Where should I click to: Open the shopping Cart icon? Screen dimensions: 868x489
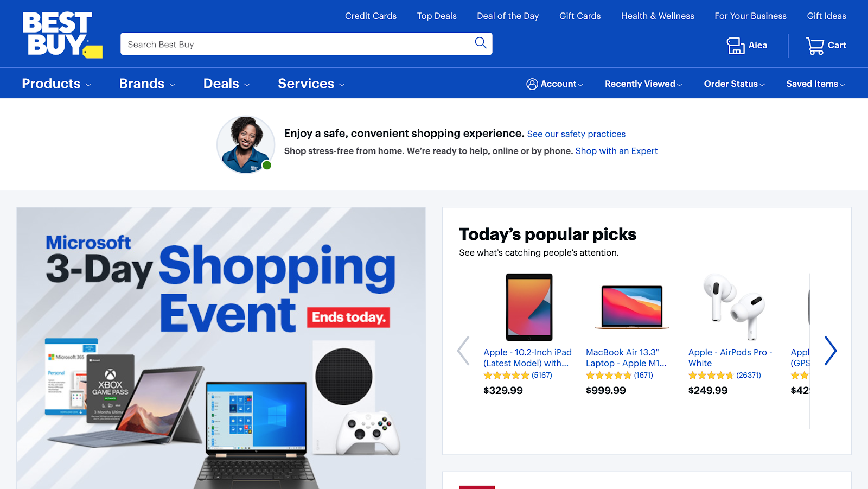pos(815,46)
